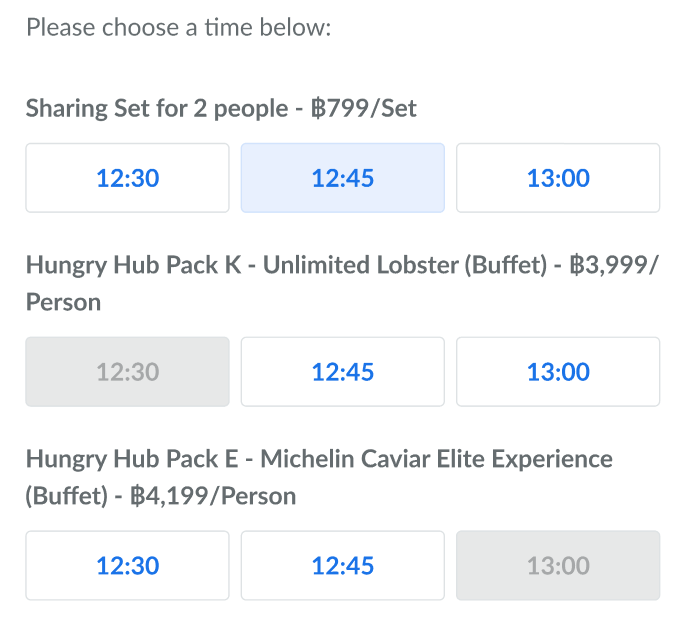The height and width of the screenshot is (618, 687).
Task: Choose the highlighted 12:45 Sharing Set slot
Action: point(342,178)
